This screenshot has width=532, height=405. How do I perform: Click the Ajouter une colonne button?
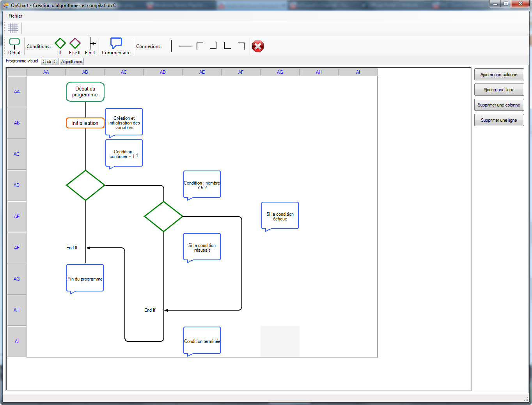pyautogui.click(x=499, y=74)
